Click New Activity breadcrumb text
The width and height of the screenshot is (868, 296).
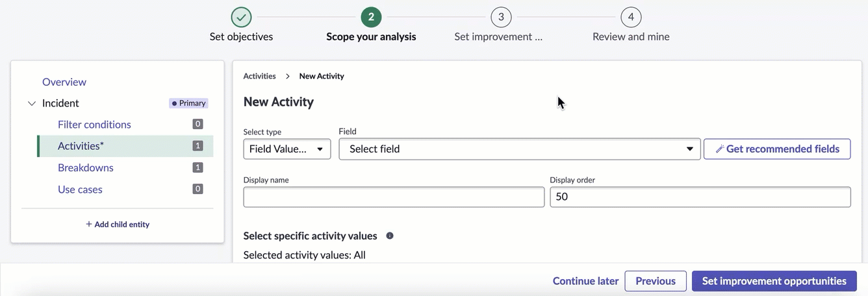click(x=322, y=76)
